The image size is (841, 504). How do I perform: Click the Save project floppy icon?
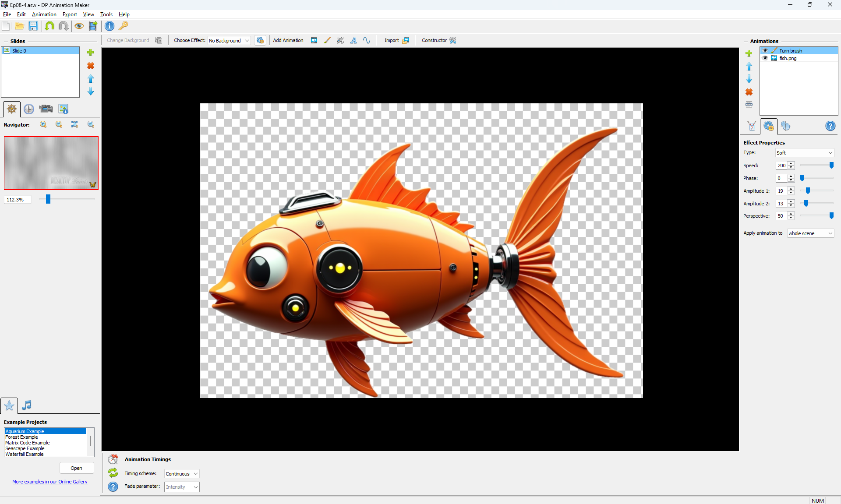33,26
